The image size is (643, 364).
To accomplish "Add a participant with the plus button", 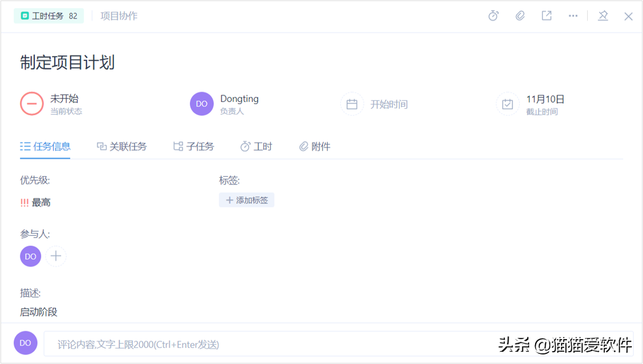I will point(55,256).
